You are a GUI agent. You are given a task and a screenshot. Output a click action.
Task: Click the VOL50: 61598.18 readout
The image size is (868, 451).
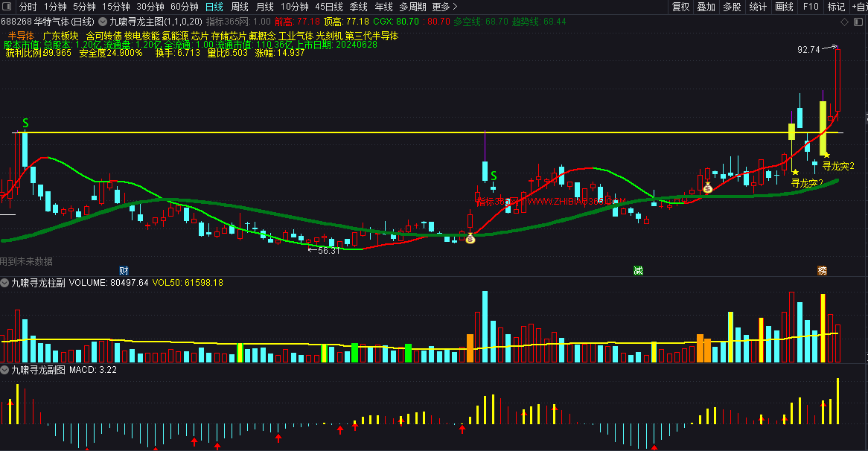click(188, 283)
